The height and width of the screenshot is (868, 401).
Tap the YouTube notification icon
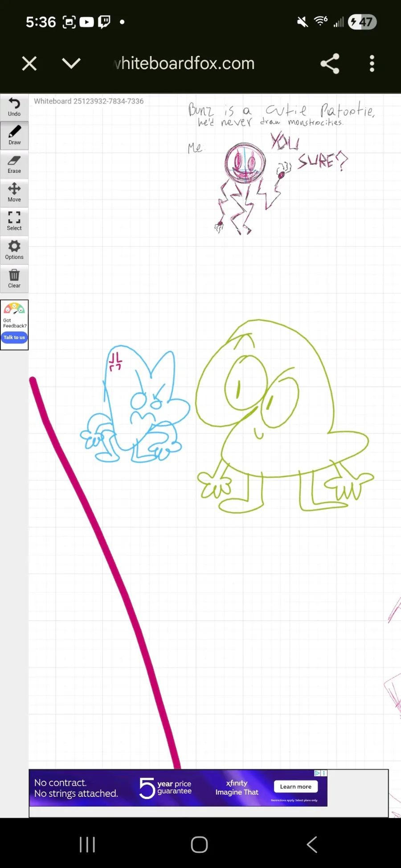click(87, 22)
